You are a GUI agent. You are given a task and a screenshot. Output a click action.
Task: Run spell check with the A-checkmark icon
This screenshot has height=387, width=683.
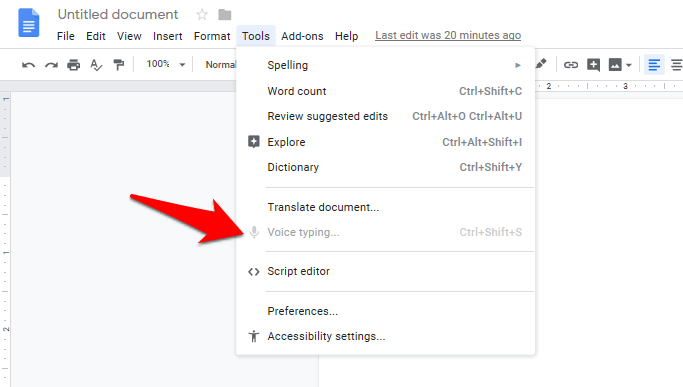click(x=96, y=65)
